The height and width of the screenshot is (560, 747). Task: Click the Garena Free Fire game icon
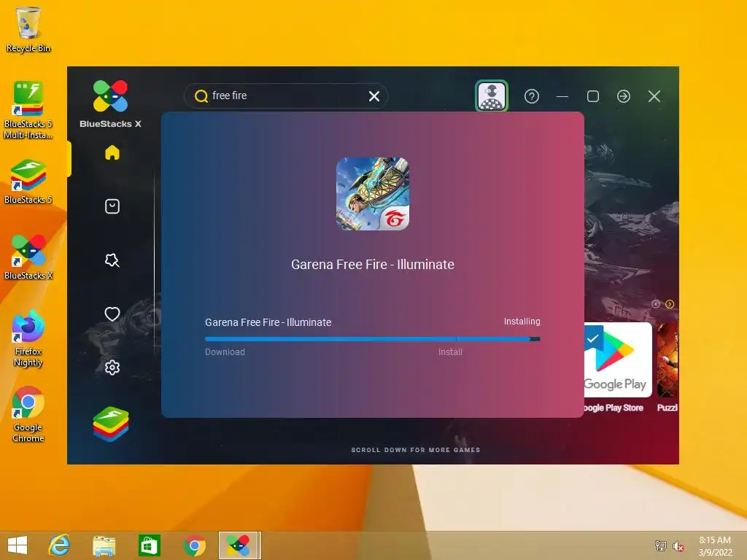[x=373, y=194]
